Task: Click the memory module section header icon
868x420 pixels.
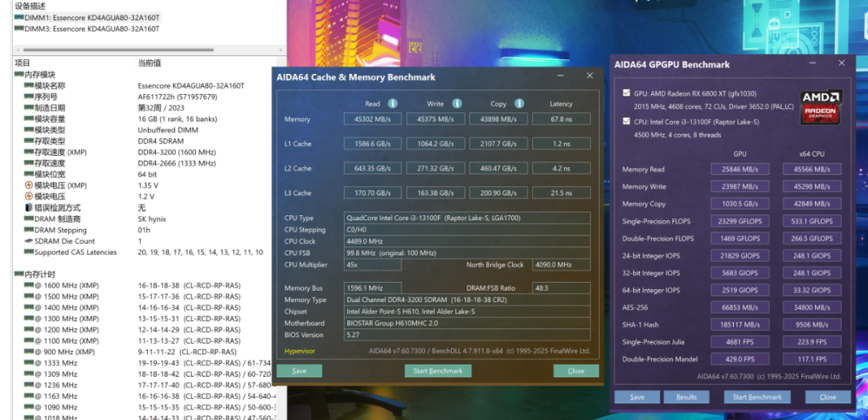Action: click(x=18, y=75)
